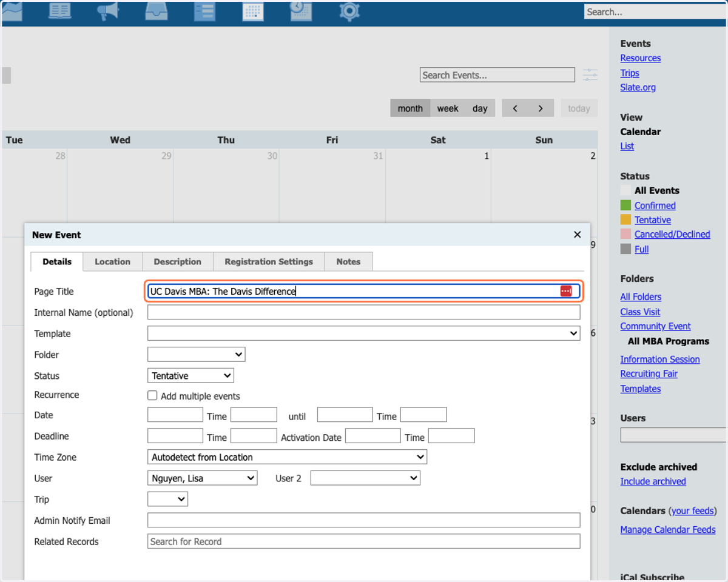Open the Templates folder link
Screen dimensions: 728x582
(x=641, y=389)
